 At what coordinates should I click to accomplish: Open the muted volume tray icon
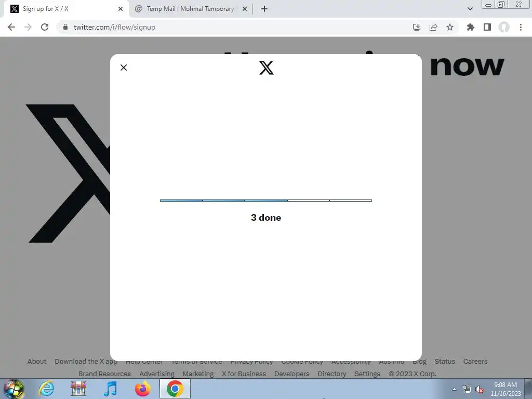[x=480, y=389]
